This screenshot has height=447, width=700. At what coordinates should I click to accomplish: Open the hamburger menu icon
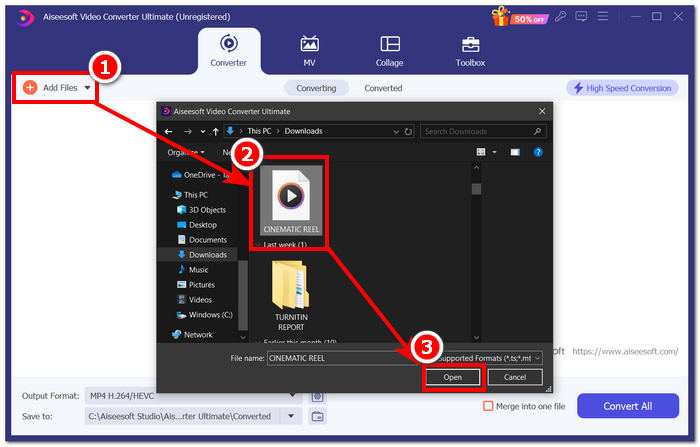click(603, 17)
